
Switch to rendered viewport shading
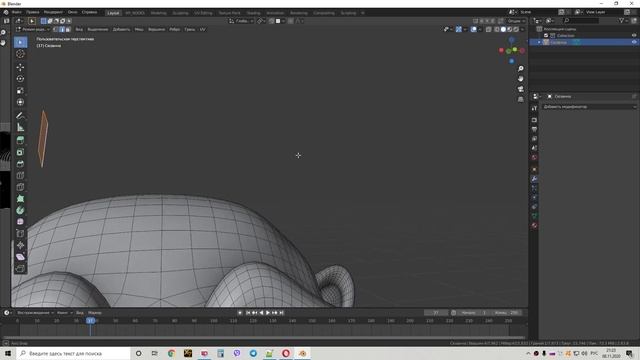516,29
